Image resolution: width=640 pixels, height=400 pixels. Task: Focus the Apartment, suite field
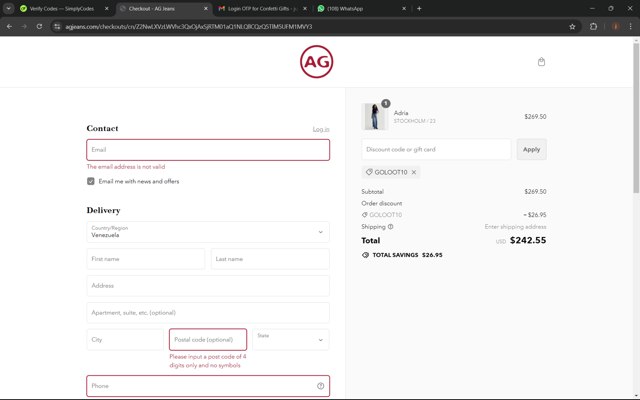208,313
